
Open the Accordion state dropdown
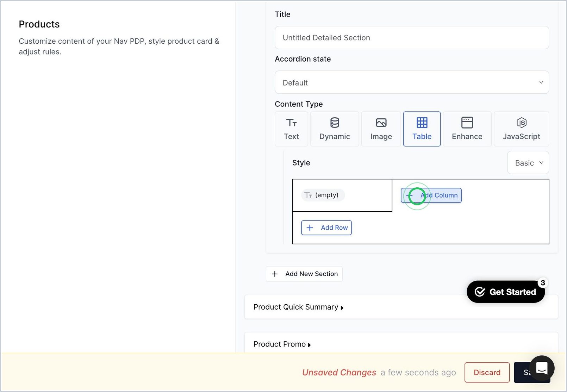click(x=412, y=82)
